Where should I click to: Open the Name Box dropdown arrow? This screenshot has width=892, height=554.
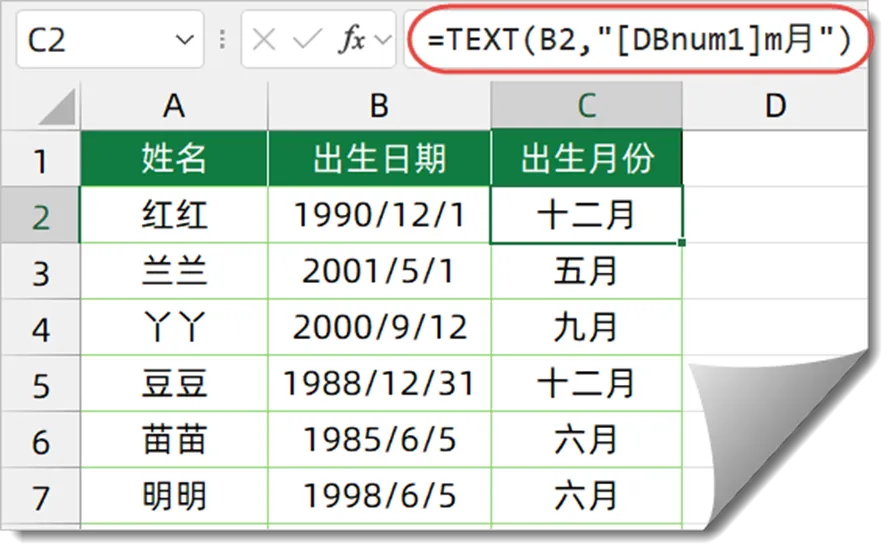pyautogui.click(x=184, y=40)
